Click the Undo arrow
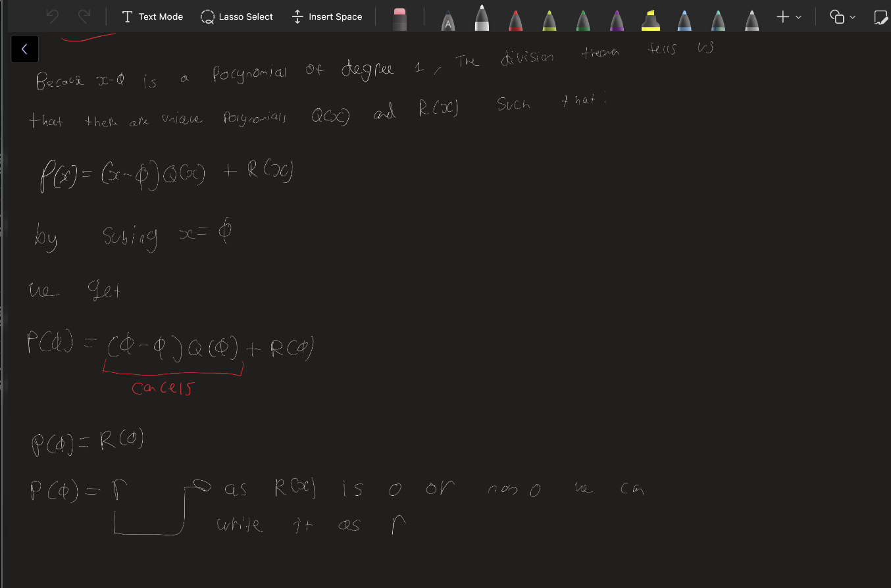The image size is (891, 588). [53, 16]
